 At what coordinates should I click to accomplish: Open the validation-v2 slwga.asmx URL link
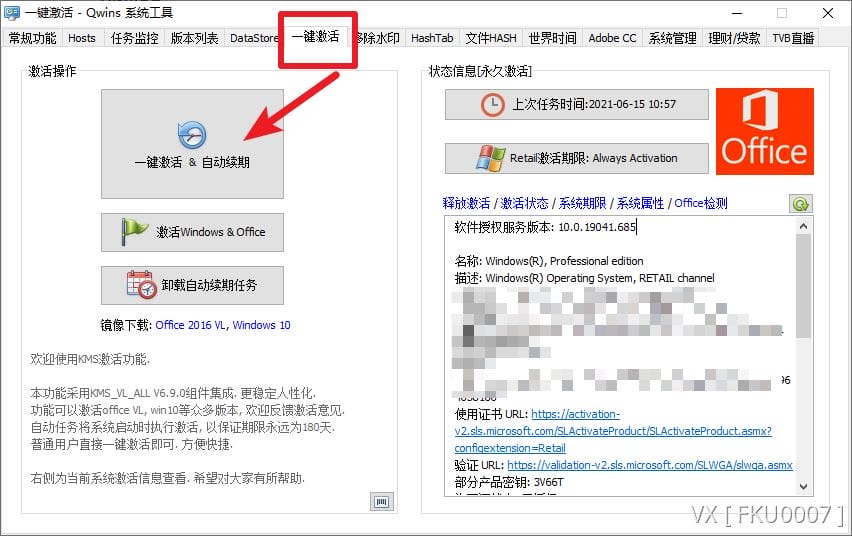pos(650,465)
